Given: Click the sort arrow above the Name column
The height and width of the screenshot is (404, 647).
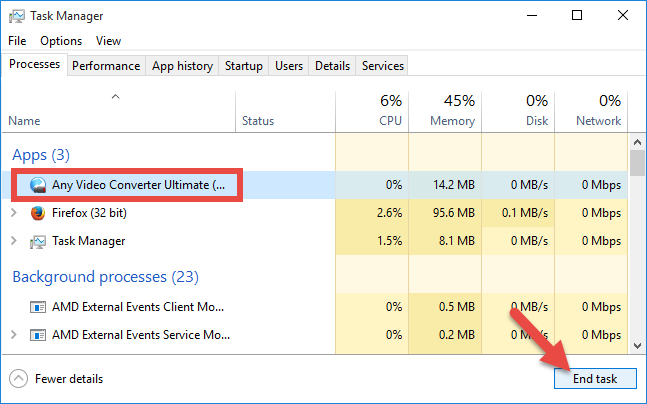Looking at the screenshot, I should (116, 97).
